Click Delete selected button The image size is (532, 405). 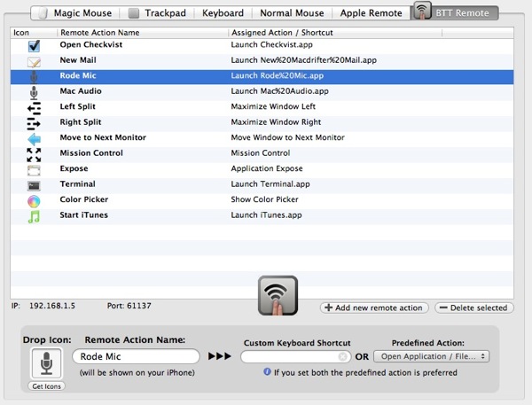click(474, 308)
